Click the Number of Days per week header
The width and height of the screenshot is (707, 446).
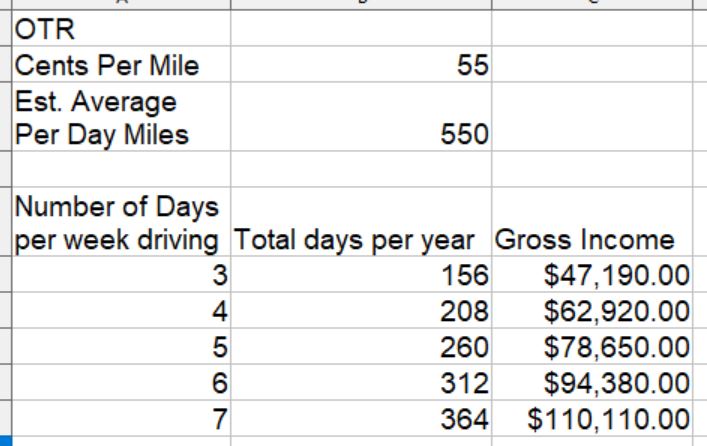(120, 224)
